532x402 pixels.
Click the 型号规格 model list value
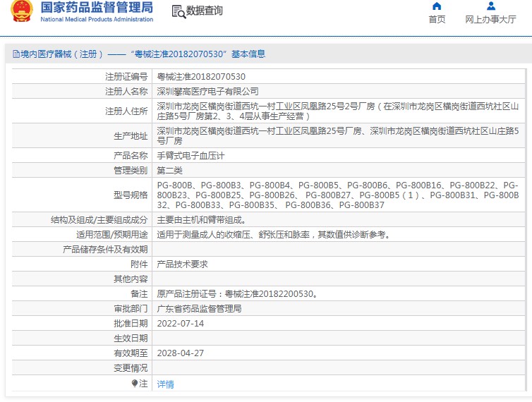pos(338,195)
